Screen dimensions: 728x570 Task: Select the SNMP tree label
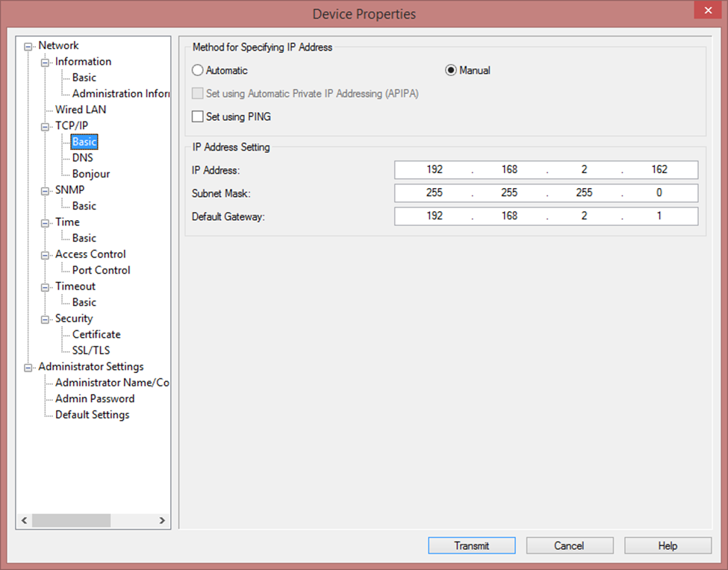(x=69, y=190)
